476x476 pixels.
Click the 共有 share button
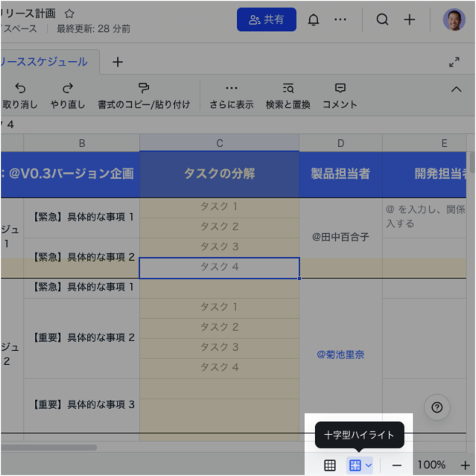click(266, 20)
